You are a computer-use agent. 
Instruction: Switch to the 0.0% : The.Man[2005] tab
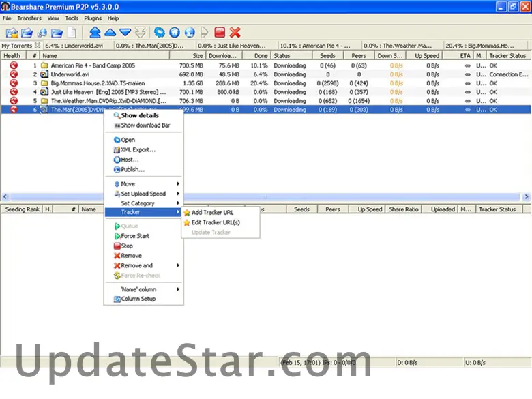click(154, 46)
